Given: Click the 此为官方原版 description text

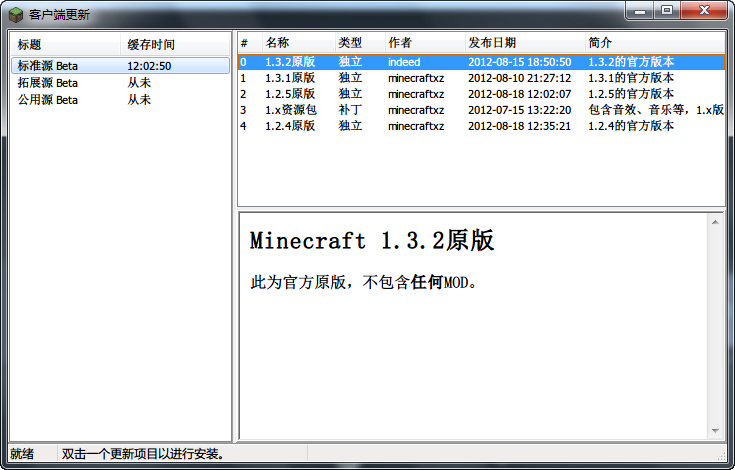Looking at the screenshot, I should click(363, 283).
